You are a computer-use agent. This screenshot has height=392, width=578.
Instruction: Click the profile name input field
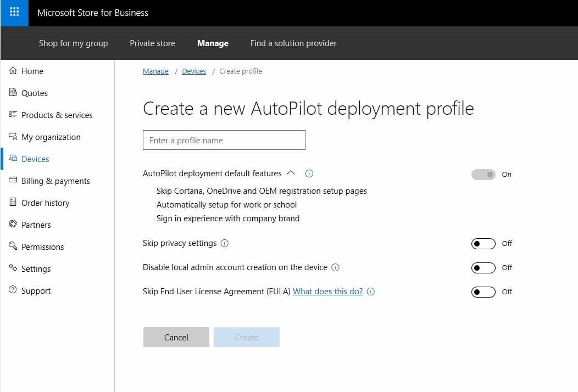pyautogui.click(x=224, y=140)
